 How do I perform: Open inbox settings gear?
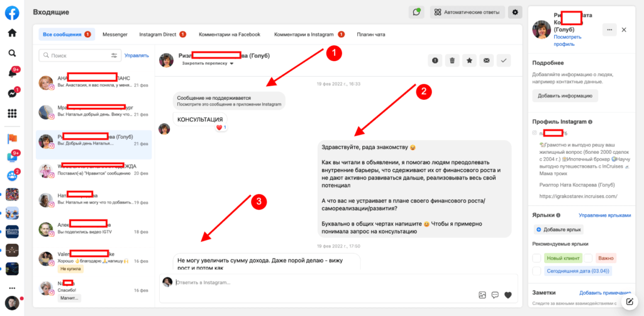point(515,13)
